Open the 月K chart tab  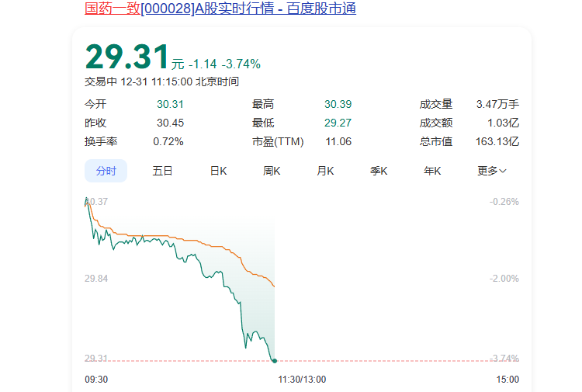point(325,171)
